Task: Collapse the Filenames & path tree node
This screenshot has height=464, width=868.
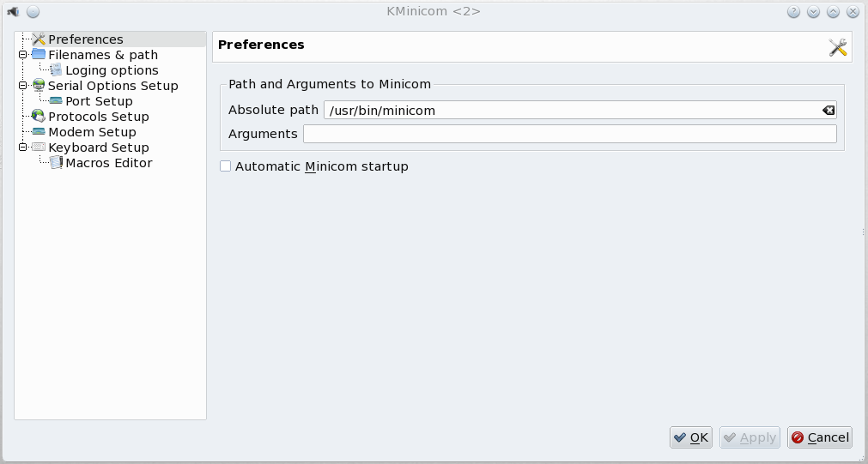Action: (x=22, y=55)
